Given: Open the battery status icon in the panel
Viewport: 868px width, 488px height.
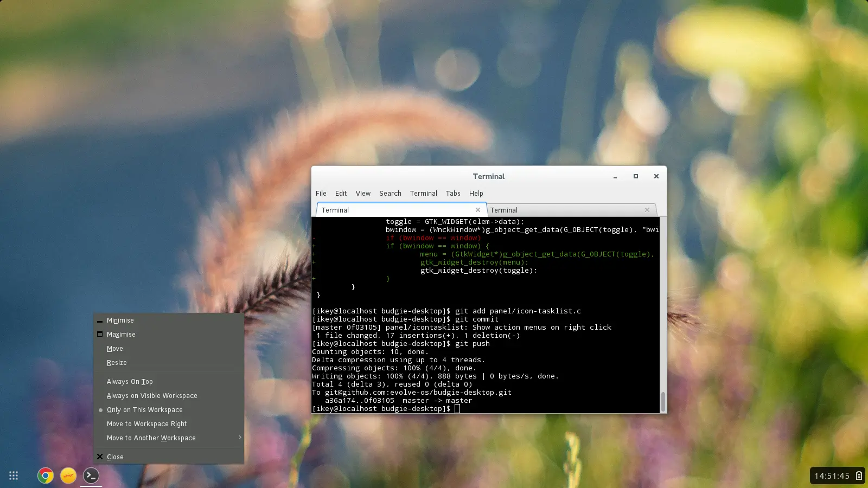Looking at the screenshot, I should tap(859, 476).
